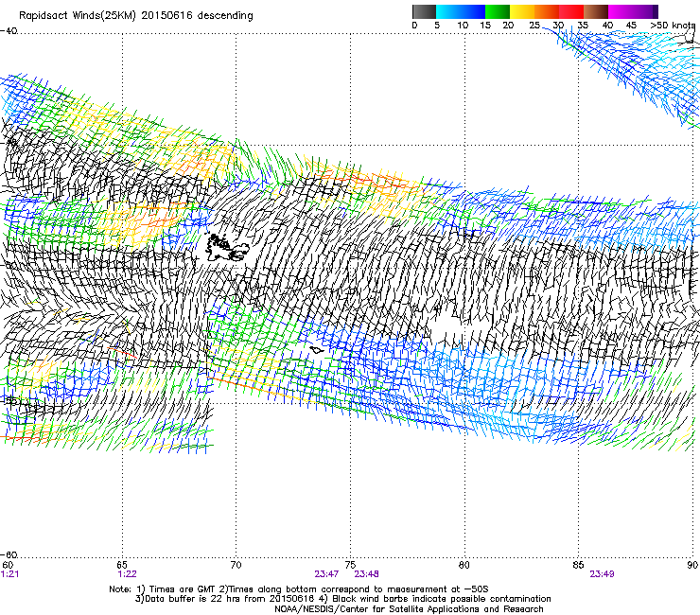Click the legend label '>50 knots'
Screen dimensions: 700x615
(673, 26)
